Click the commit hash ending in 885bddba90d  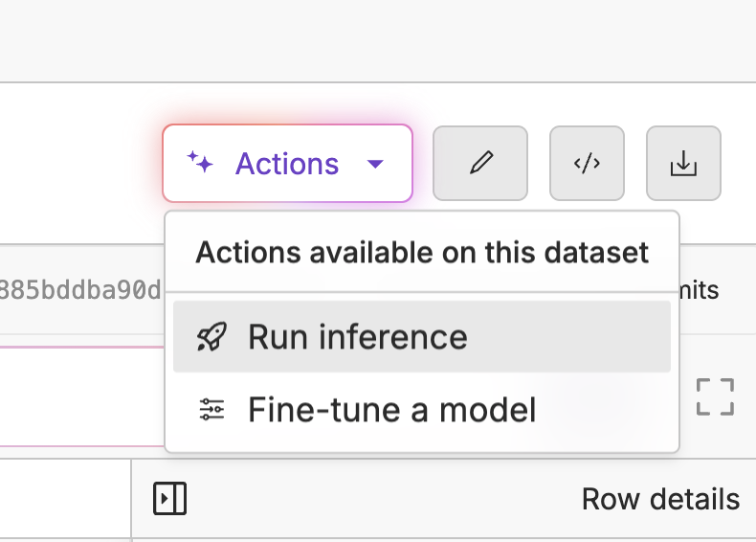(x=80, y=289)
